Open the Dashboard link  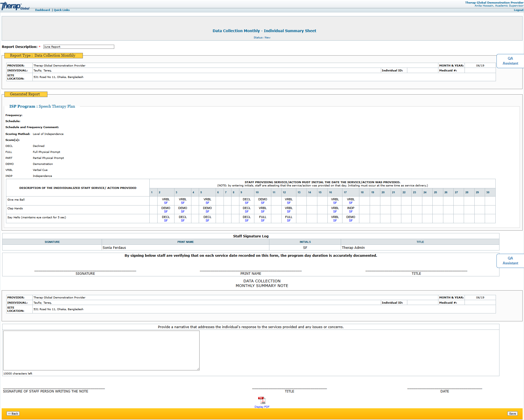point(43,10)
